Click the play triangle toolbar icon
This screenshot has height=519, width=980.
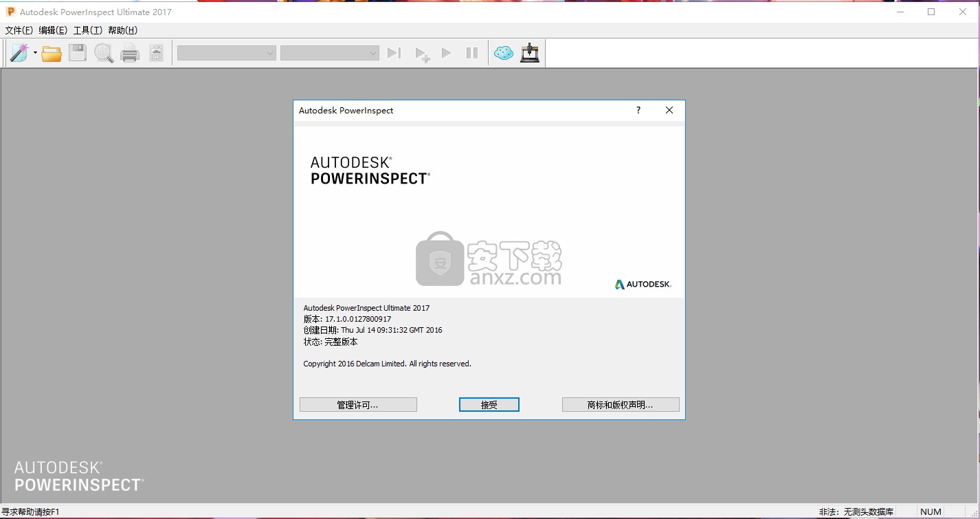pos(446,53)
